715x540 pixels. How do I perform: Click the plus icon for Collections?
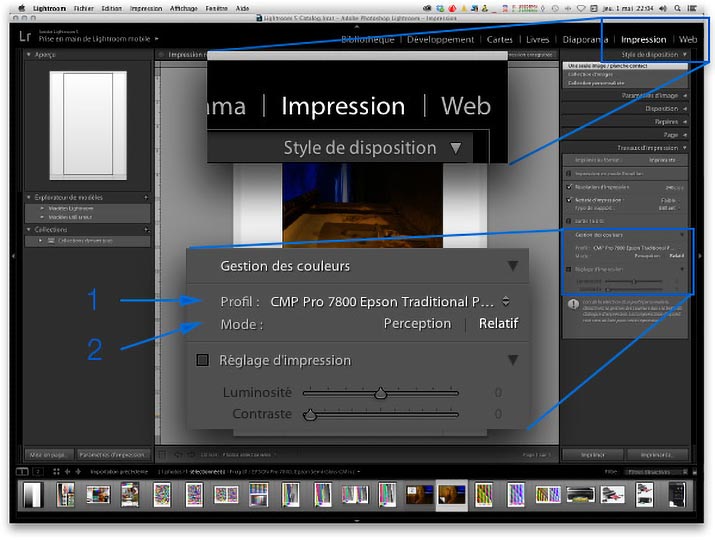(x=146, y=229)
